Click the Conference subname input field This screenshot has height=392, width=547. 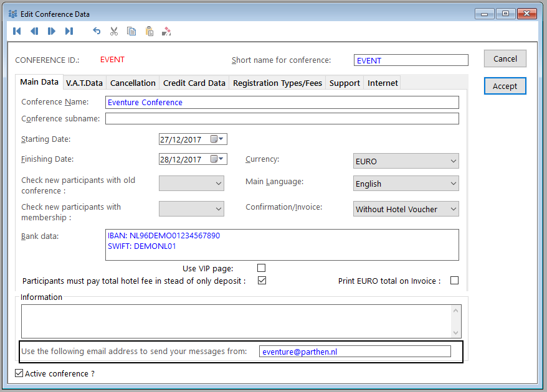[282, 119]
